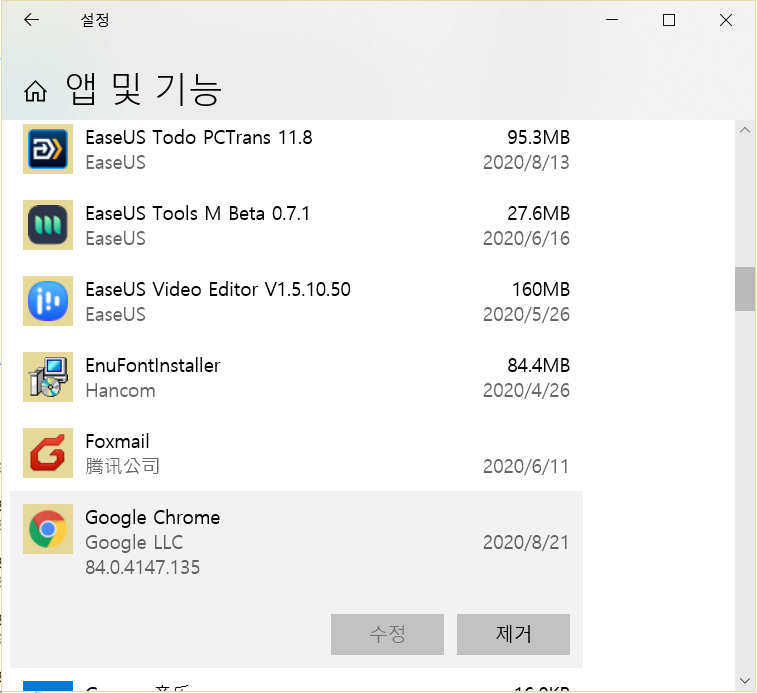Click the Foxmail app icon

[x=48, y=453]
